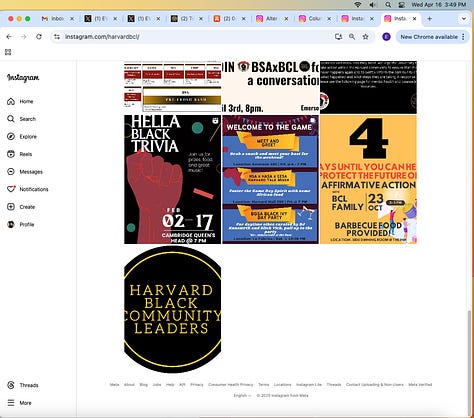Open the Welcome to the Game post
Viewport: 474px width, 418px height.
[x=270, y=179]
